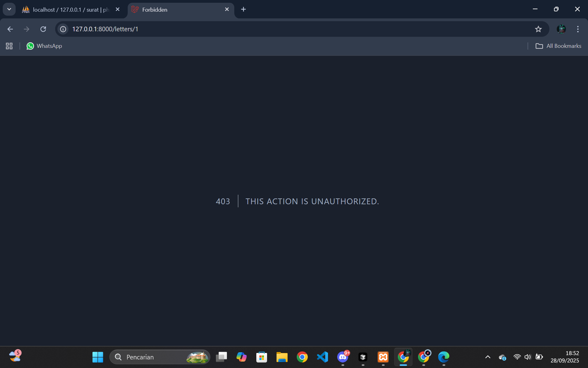Click the browser back arrow
The image size is (588, 368).
[x=10, y=29]
